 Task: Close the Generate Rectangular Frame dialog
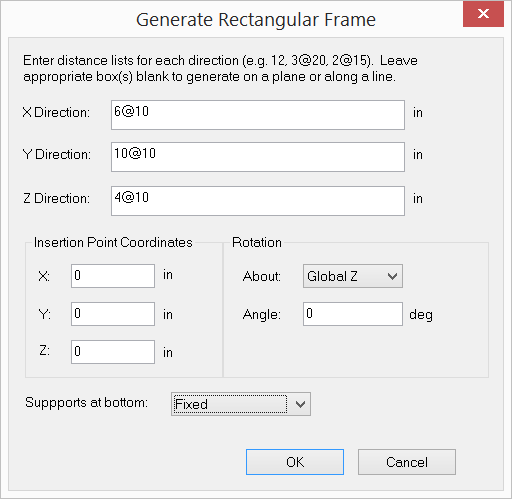click(483, 14)
